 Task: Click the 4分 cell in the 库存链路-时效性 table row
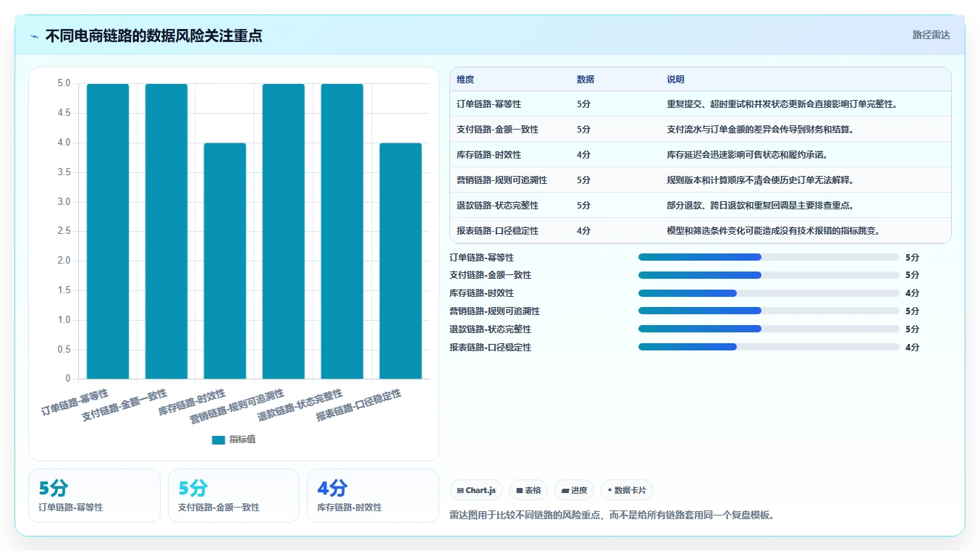click(583, 155)
